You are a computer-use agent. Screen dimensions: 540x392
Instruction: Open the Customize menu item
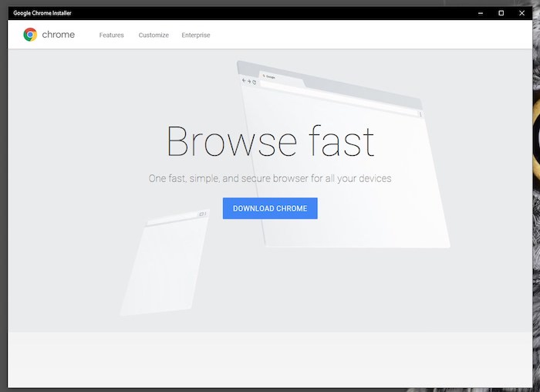[x=154, y=35]
